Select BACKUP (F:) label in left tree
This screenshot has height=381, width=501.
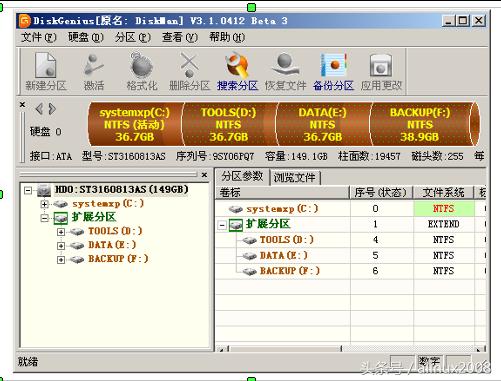point(118,259)
